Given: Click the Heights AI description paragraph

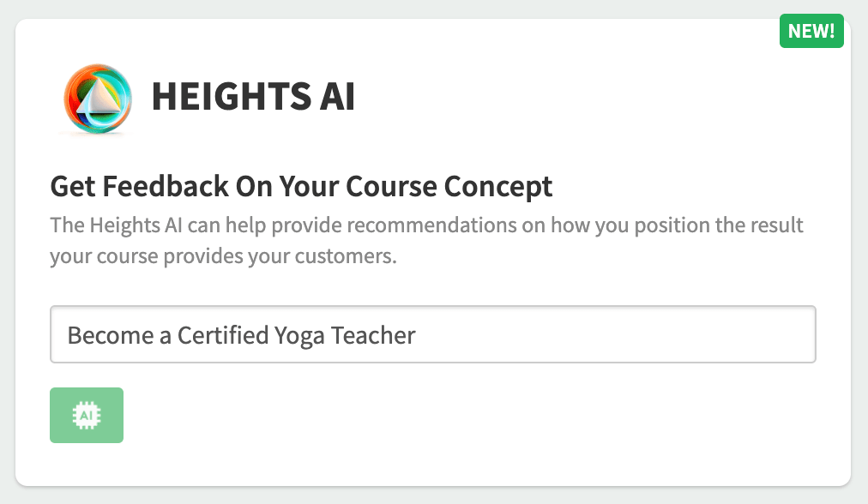Looking at the screenshot, I should pos(426,241).
